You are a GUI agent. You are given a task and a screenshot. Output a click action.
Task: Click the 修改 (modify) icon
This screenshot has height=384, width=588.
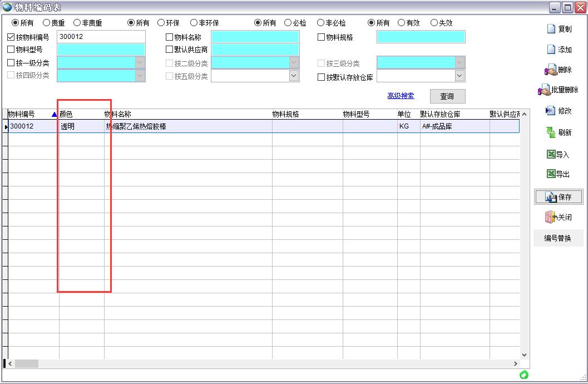click(551, 111)
